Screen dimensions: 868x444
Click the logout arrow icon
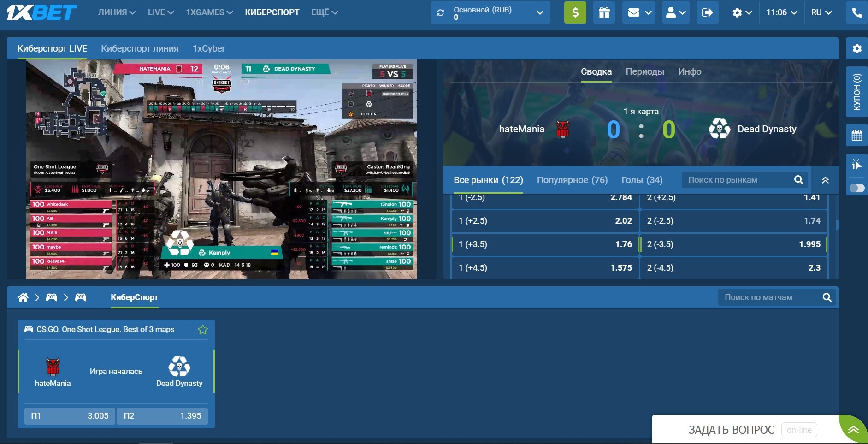[x=707, y=12]
